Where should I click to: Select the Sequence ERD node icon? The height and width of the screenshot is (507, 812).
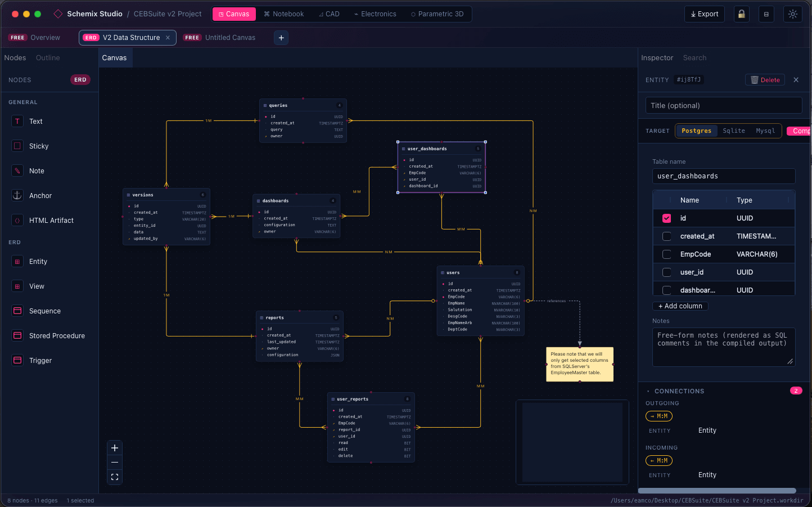17,311
